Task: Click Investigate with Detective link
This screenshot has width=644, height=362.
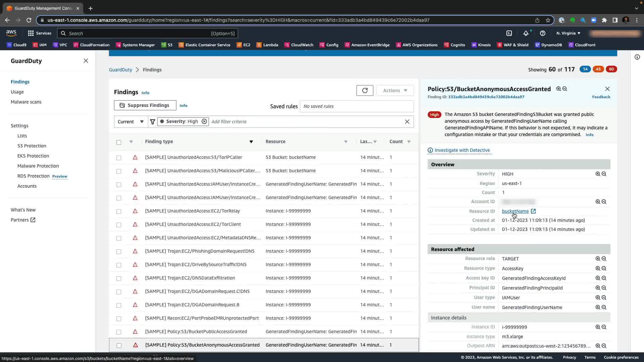Action: coord(462,150)
